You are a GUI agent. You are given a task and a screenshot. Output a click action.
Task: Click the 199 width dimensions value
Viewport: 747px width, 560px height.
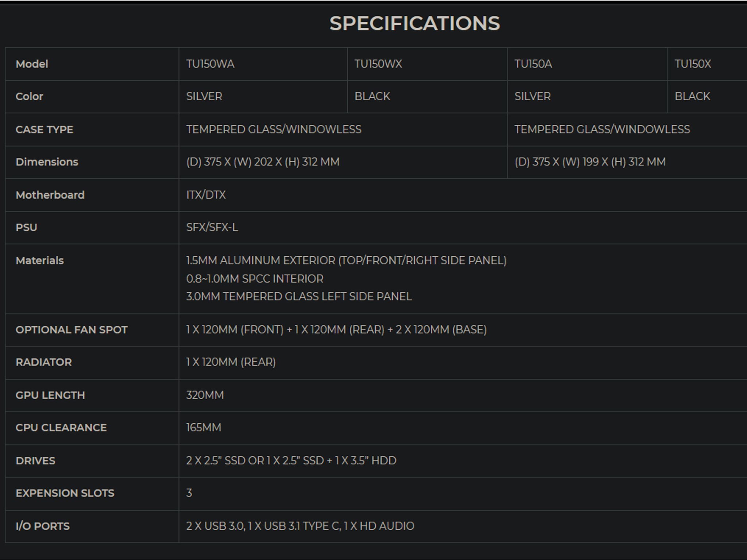(x=590, y=162)
